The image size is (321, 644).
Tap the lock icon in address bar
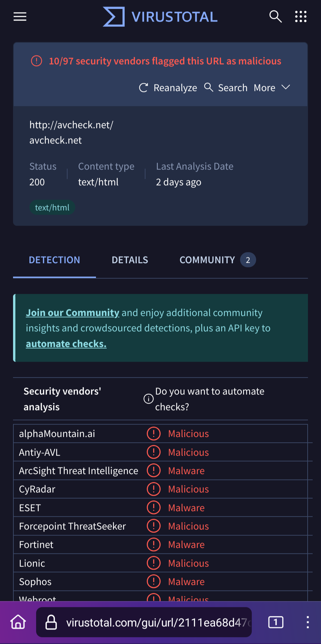(x=51, y=622)
